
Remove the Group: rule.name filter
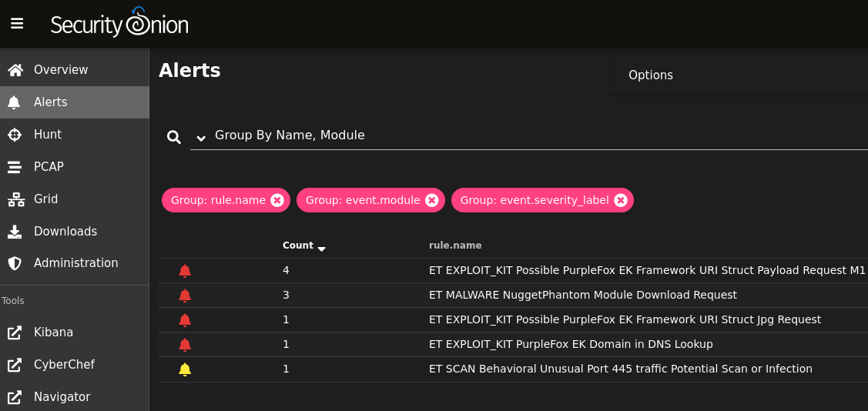[x=277, y=200]
